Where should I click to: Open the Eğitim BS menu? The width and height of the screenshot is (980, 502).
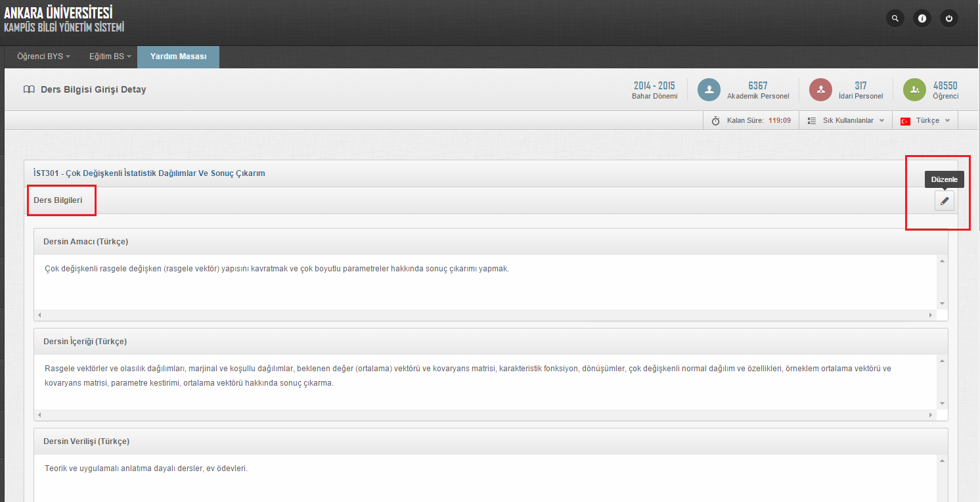(110, 57)
